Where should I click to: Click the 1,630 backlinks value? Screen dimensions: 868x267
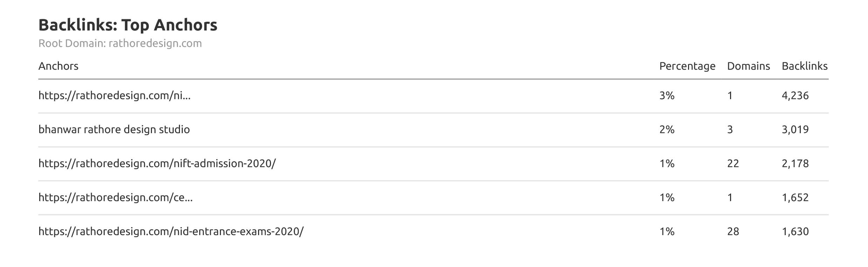[x=795, y=232]
